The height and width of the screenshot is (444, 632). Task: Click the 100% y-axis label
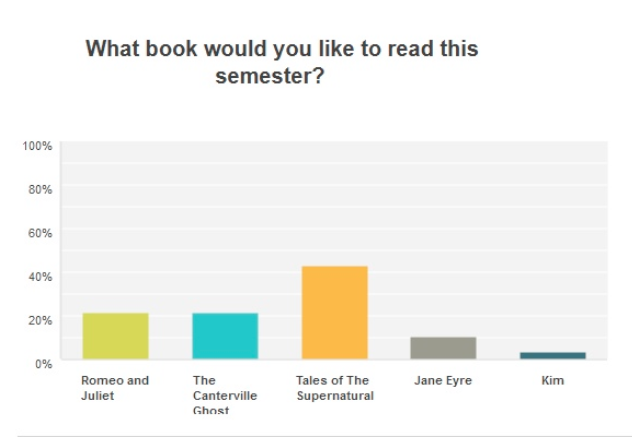click(37, 146)
